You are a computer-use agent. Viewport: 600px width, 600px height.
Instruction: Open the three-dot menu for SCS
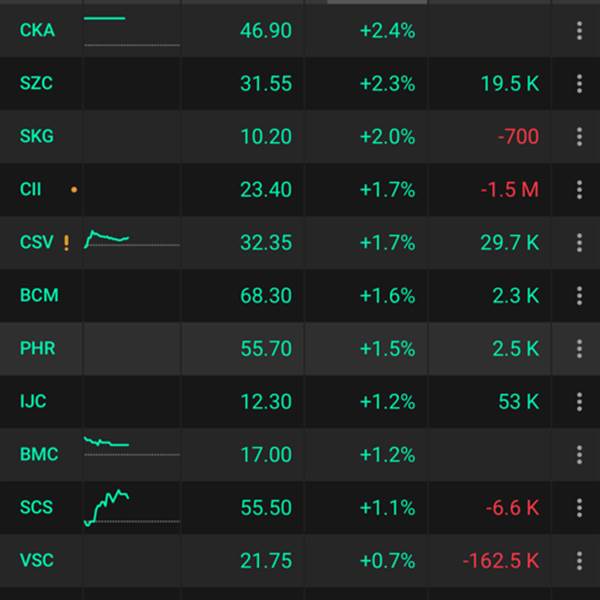point(579,508)
